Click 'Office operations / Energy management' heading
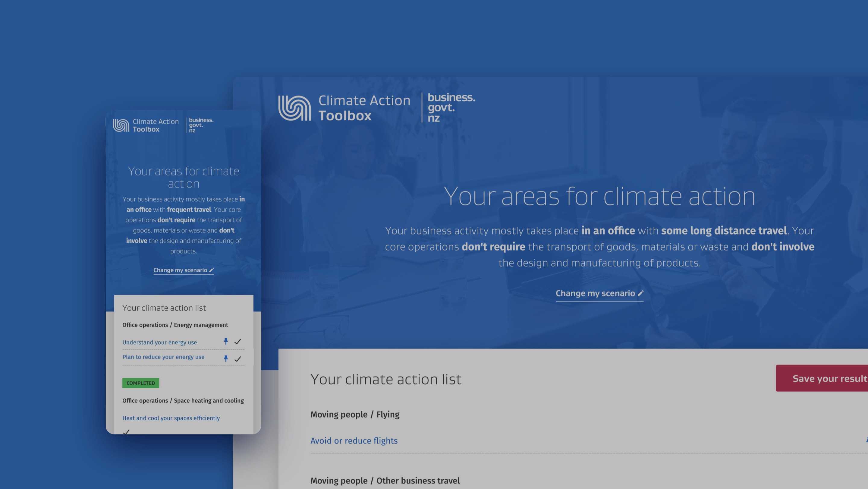This screenshot has height=489, width=868. 175,325
